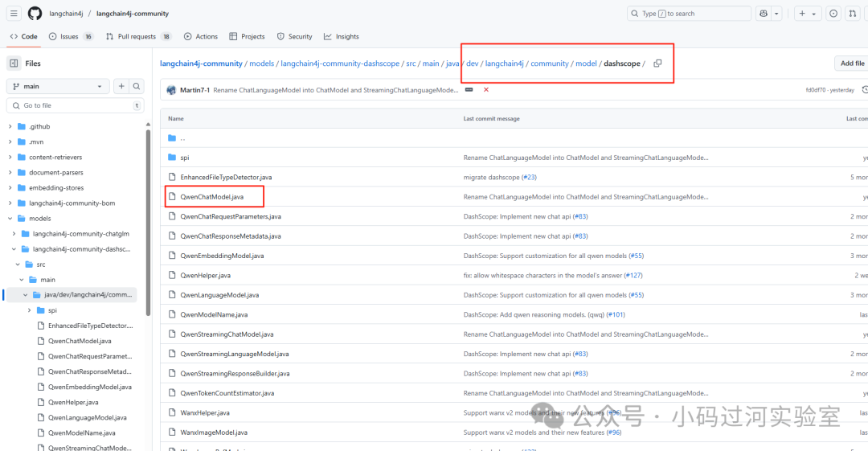Open QwenTokenCountEstimator.java in file list
868x451 pixels.
click(x=227, y=393)
